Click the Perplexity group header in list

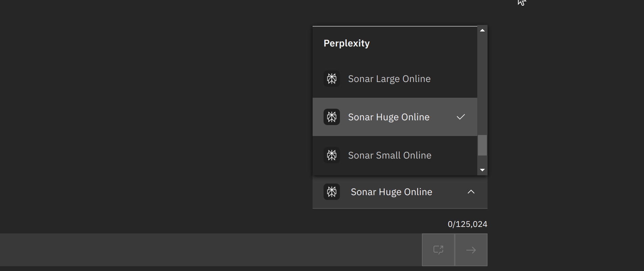346,43
